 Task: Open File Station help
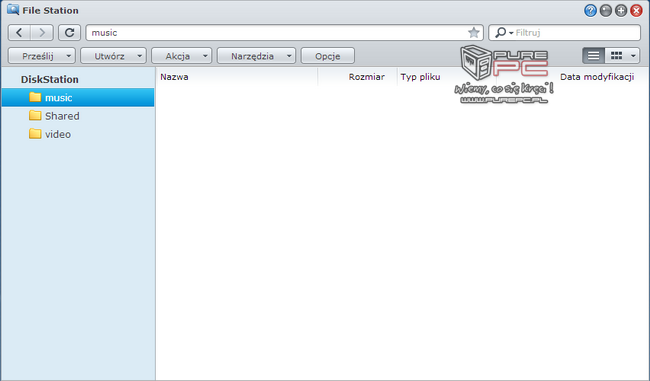click(590, 10)
